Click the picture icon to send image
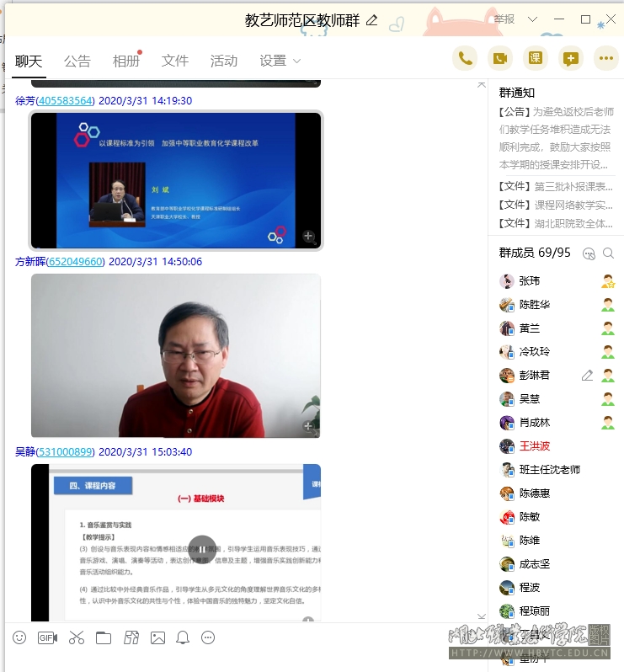624x672 pixels. [x=157, y=637]
